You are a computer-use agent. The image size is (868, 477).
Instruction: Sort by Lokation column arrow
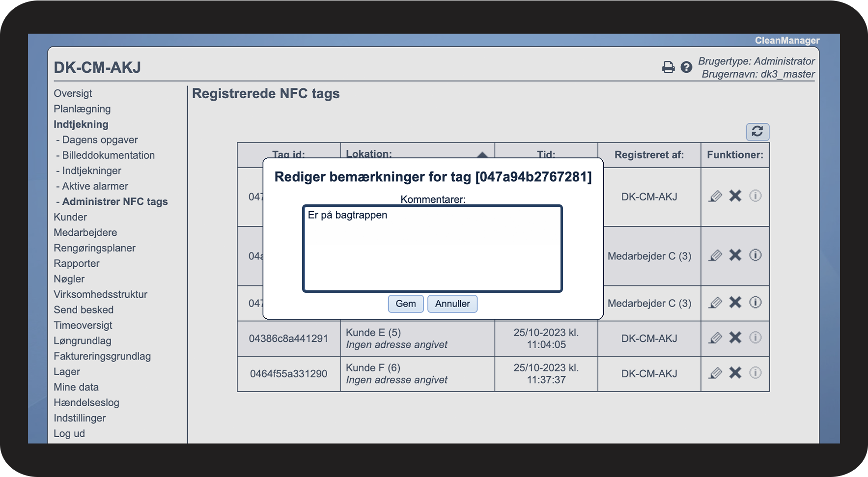point(482,154)
